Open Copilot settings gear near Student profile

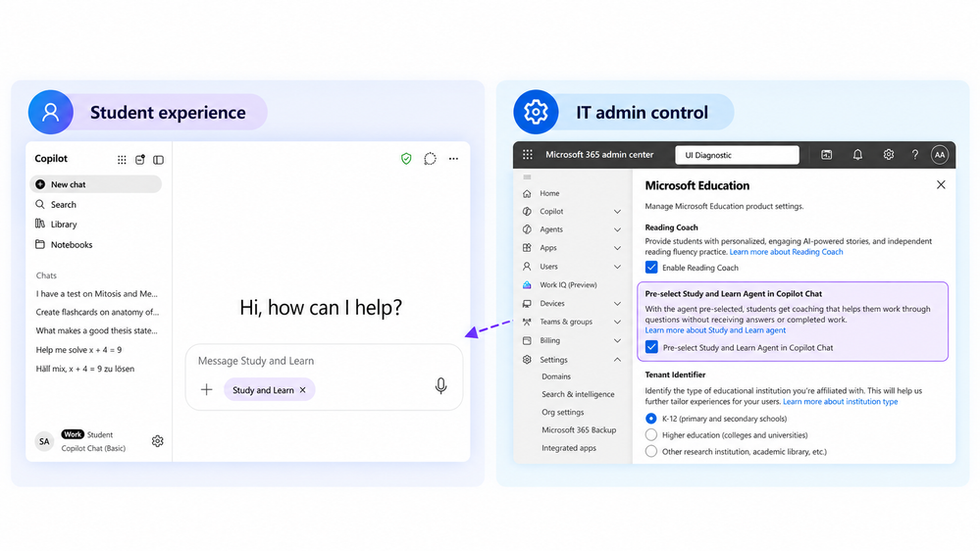pyautogui.click(x=158, y=441)
